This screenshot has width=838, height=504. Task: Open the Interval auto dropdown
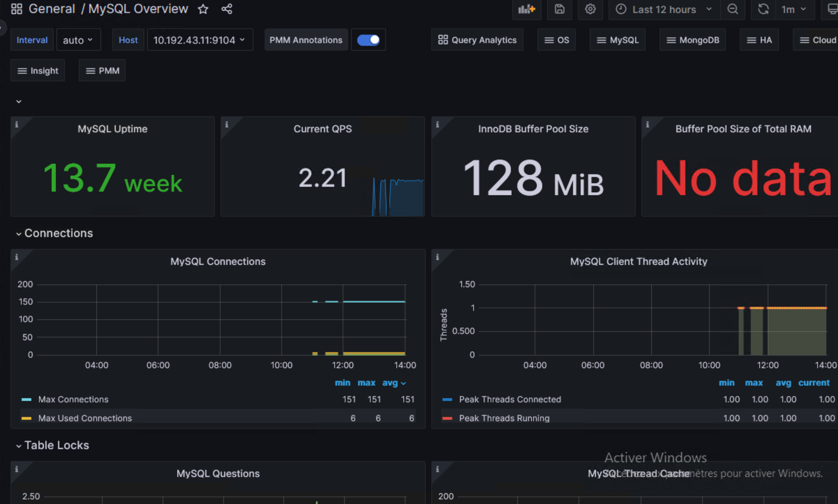[x=78, y=40]
